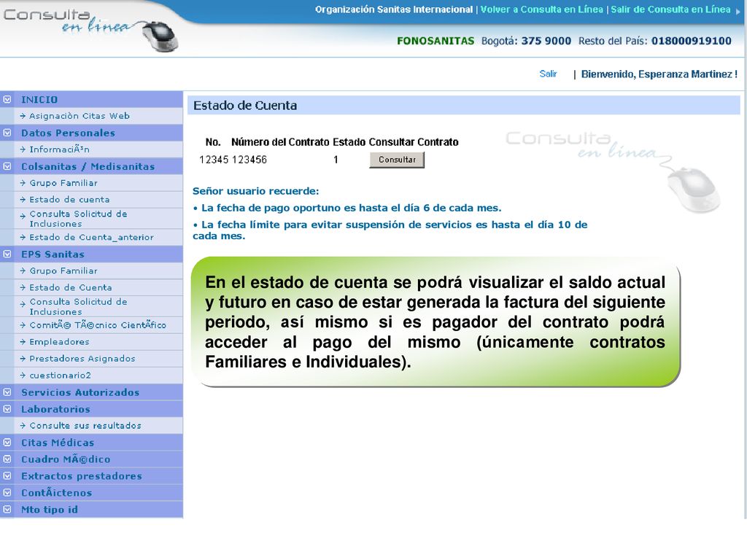Open Grupo Familiar under EPS Sanitas
Image resolution: width=747 pixels, height=560 pixels.
coord(63,271)
